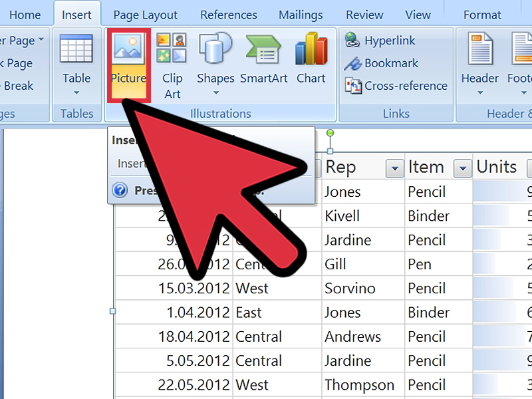Click the Cross-reference label
The height and width of the screenshot is (399, 532).
406,86
